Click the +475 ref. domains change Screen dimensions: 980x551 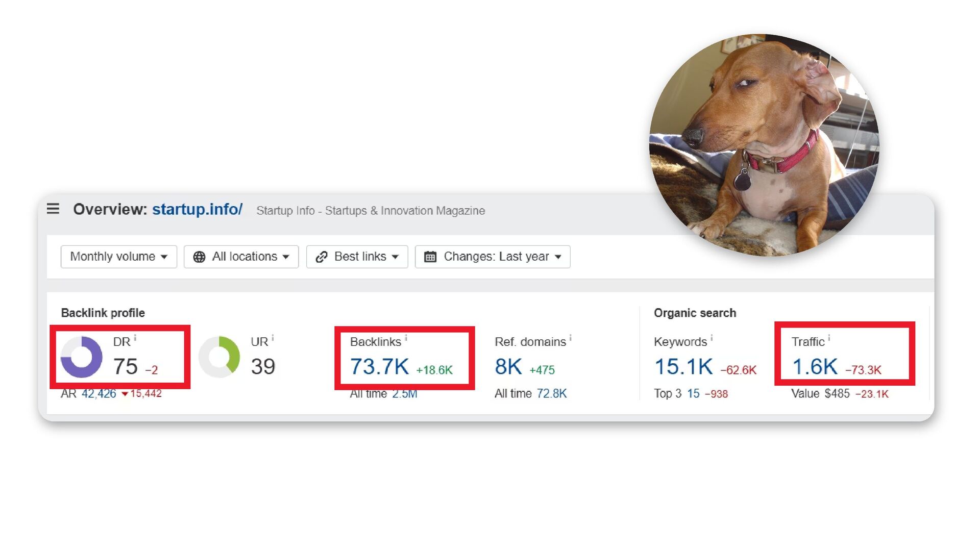coord(542,370)
